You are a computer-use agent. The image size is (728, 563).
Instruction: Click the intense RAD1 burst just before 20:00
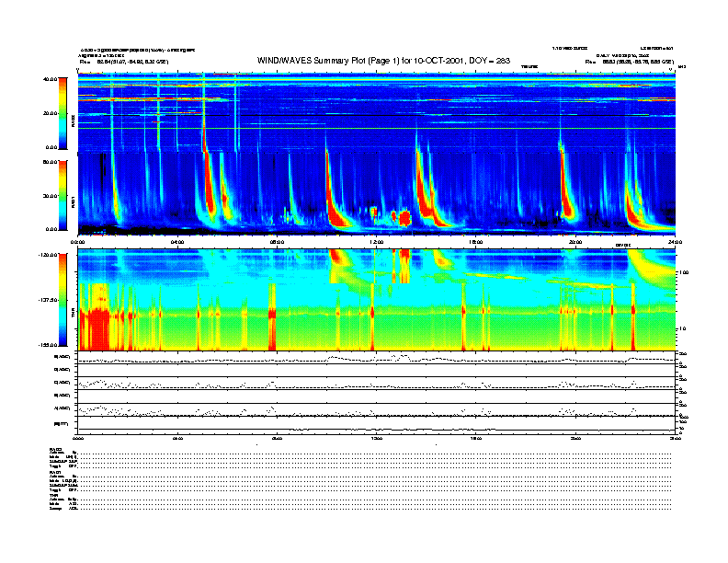(x=566, y=195)
